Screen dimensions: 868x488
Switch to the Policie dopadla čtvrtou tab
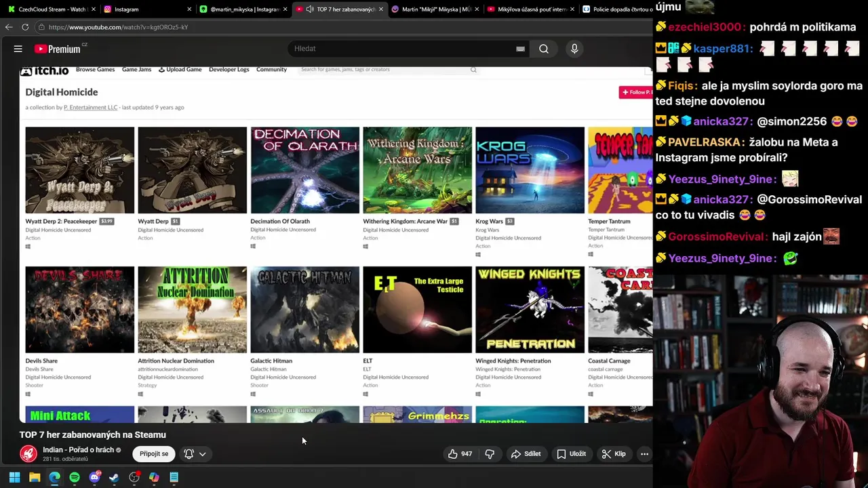coord(617,9)
